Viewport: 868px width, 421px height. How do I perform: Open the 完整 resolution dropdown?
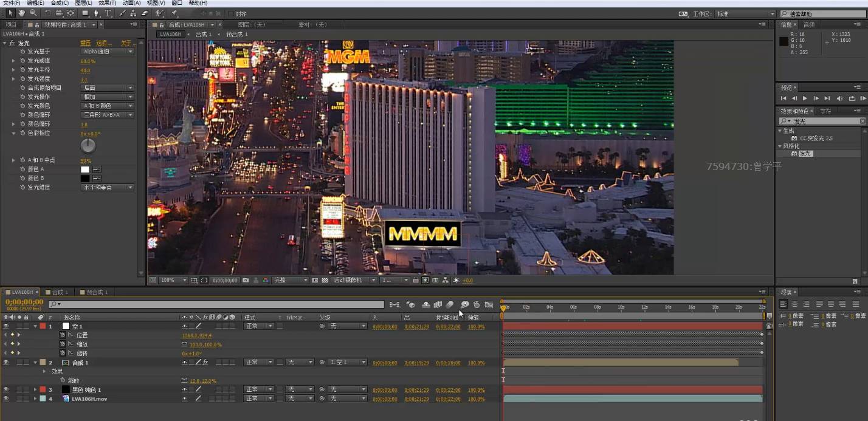(x=291, y=280)
